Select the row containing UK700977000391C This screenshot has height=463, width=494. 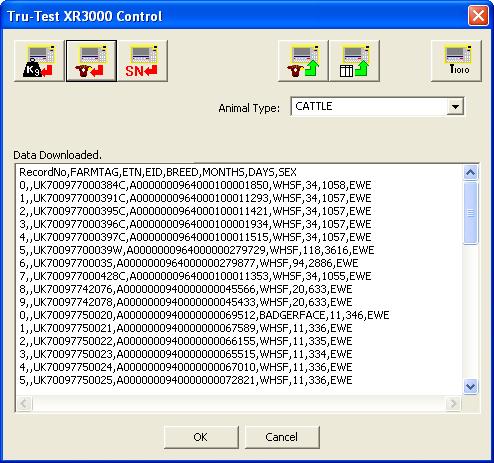click(195, 198)
